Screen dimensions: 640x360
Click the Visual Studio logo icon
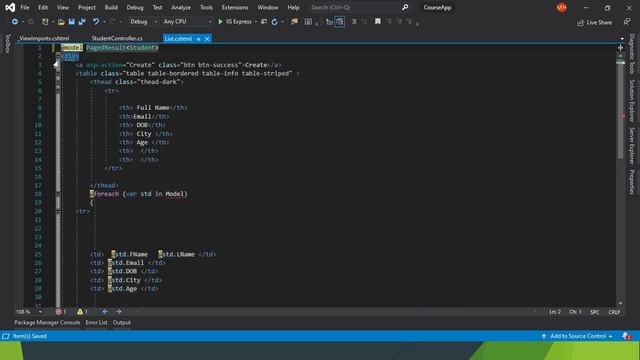pos(10,7)
